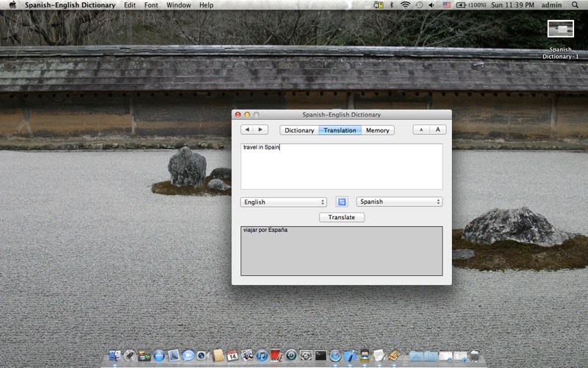Image resolution: width=588 pixels, height=368 pixels.
Task: Open the Spanish-English Dictionary app menu
Action: tap(70, 5)
